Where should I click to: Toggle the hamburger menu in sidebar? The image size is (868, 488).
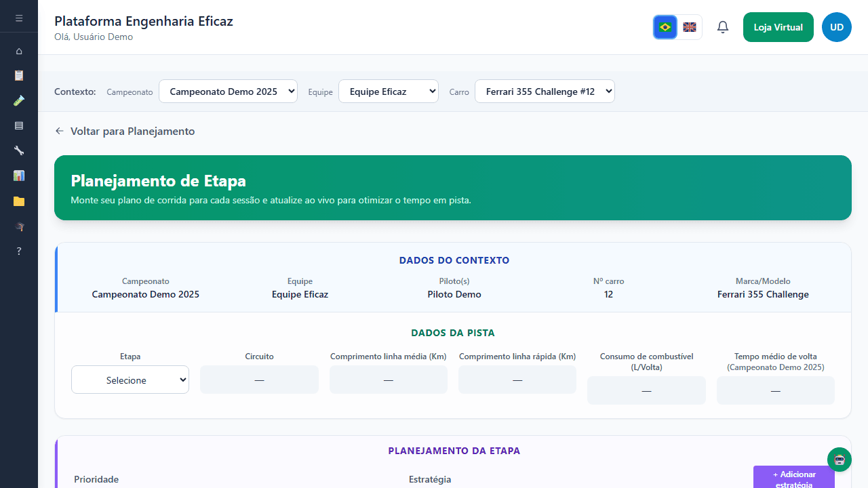[19, 18]
